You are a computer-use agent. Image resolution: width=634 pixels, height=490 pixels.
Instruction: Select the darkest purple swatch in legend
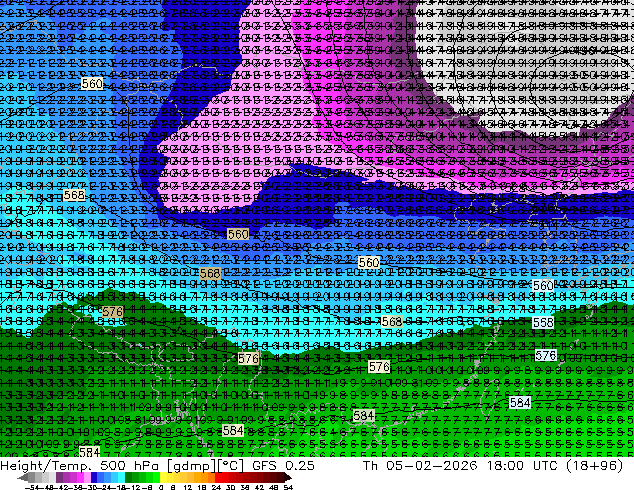[59, 477]
